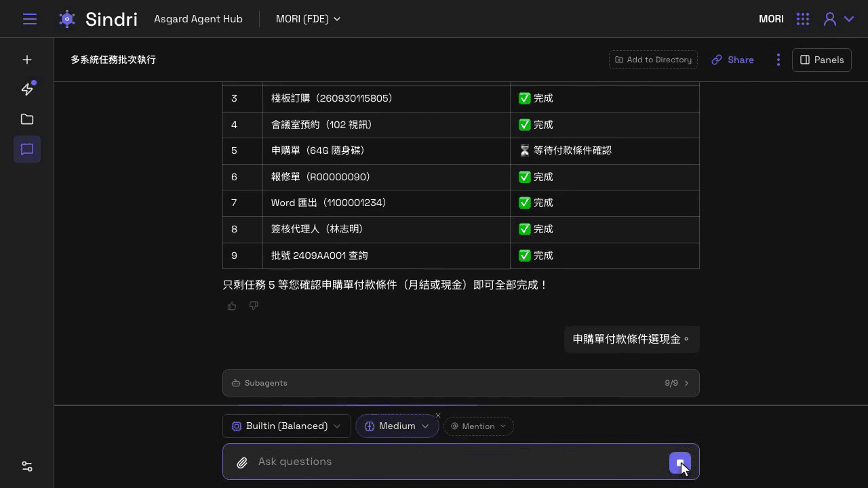
Task: Open the apps grid launcher
Action: pyautogui.click(x=803, y=19)
